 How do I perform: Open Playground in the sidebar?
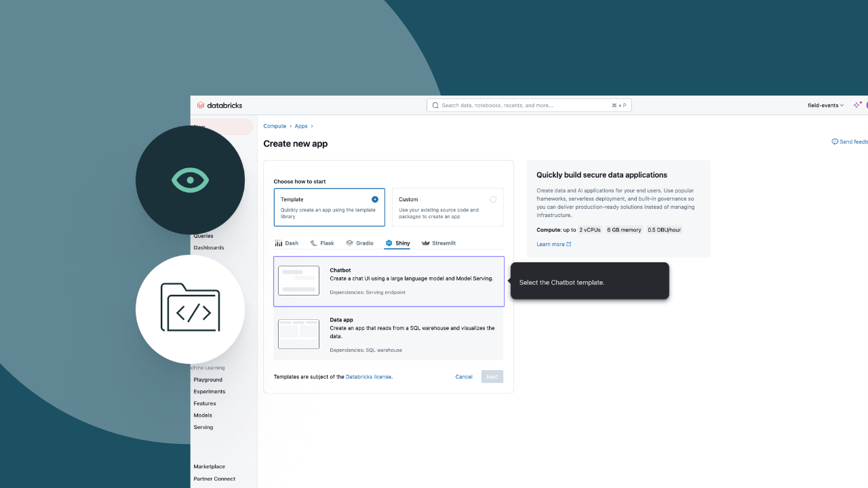coord(208,380)
